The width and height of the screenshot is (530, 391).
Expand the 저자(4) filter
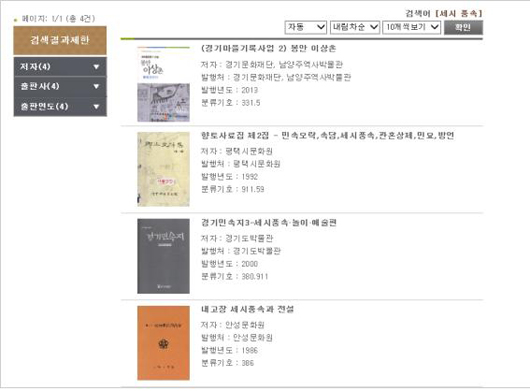point(60,67)
